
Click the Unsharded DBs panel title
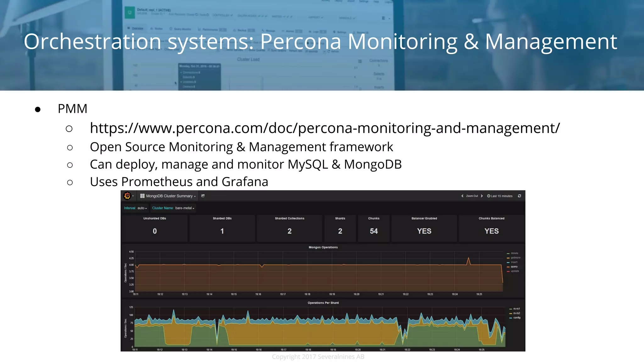pyautogui.click(x=155, y=218)
